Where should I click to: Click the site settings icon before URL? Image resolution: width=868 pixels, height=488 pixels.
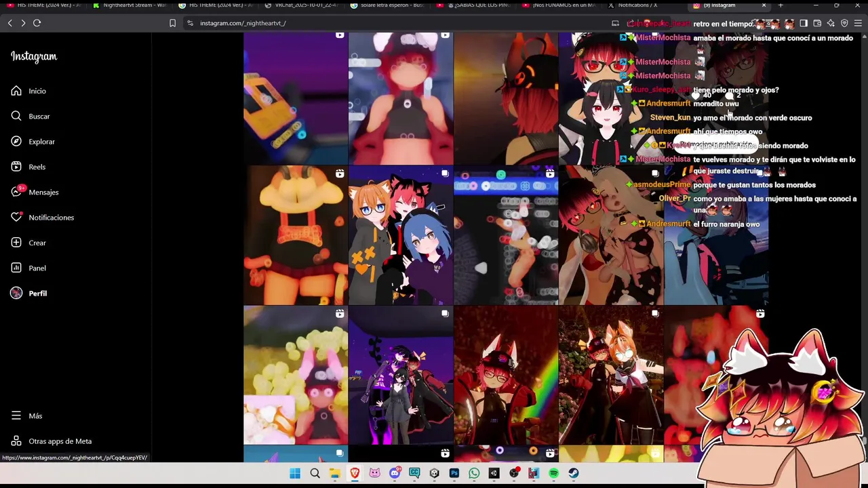coord(191,23)
